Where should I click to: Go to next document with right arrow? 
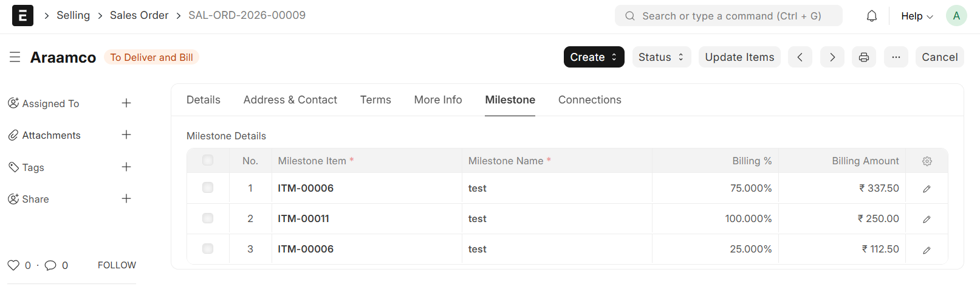tap(832, 57)
